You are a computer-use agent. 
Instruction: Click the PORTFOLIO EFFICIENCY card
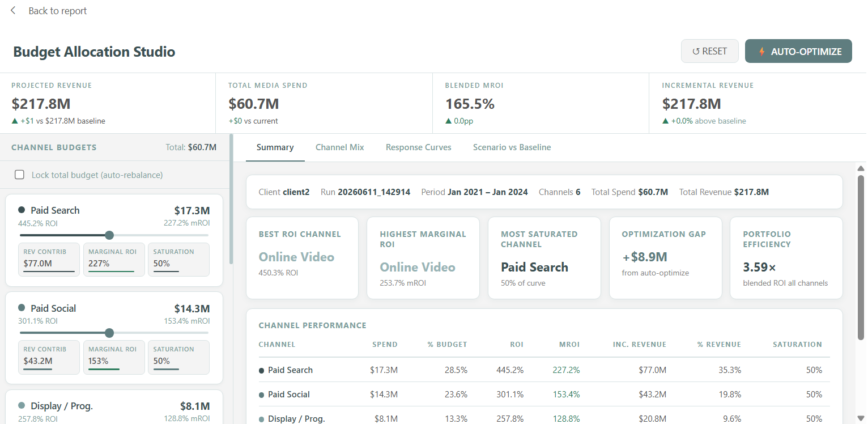[786, 258]
